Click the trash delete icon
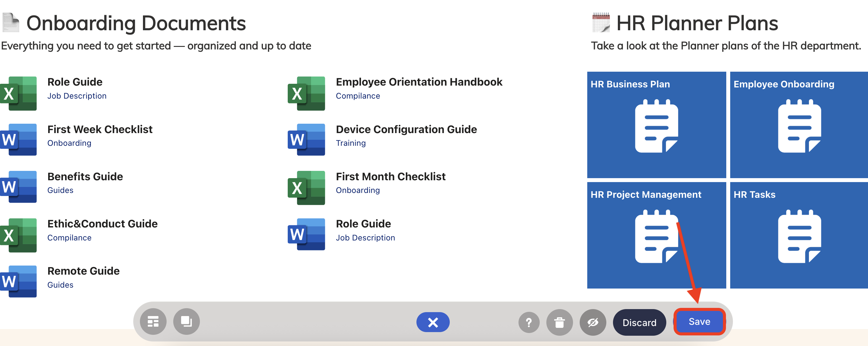This screenshot has height=346, width=868. (x=559, y=322)
